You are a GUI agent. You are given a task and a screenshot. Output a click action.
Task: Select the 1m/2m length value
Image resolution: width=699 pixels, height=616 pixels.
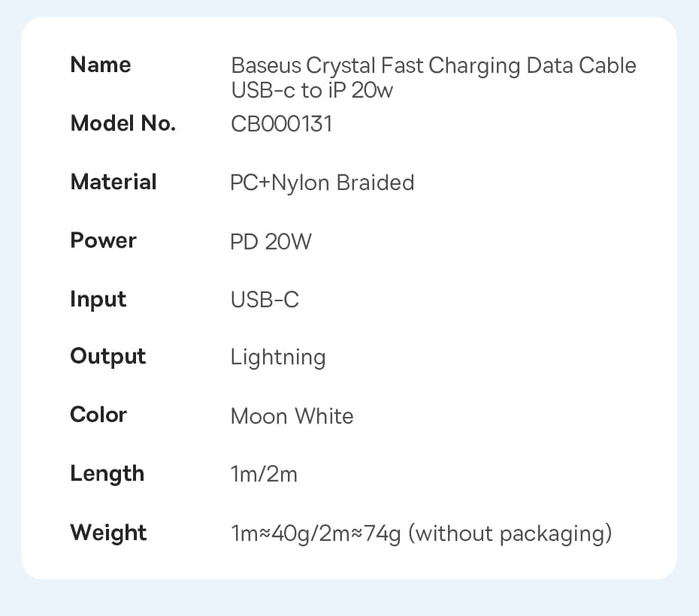coord(264,475)
